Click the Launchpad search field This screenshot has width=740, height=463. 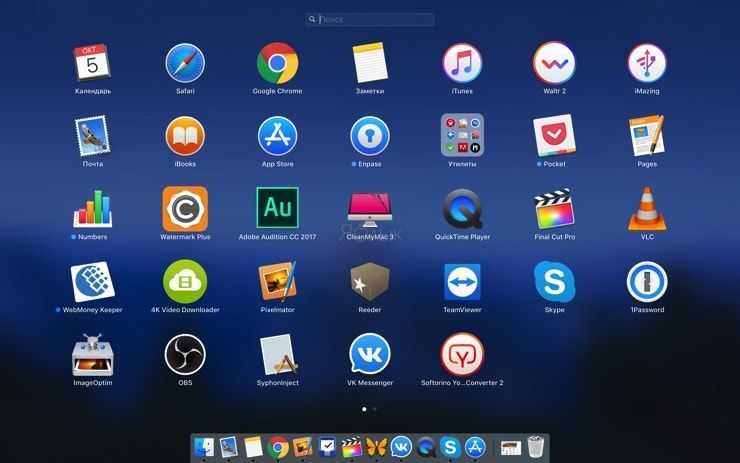click(x=370, y=19)
